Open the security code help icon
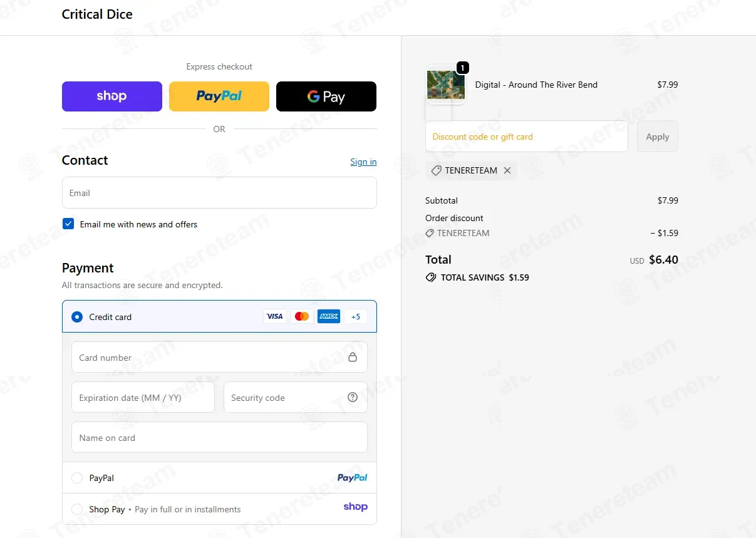Screen dimensions: 756x538 coord(353,397)
